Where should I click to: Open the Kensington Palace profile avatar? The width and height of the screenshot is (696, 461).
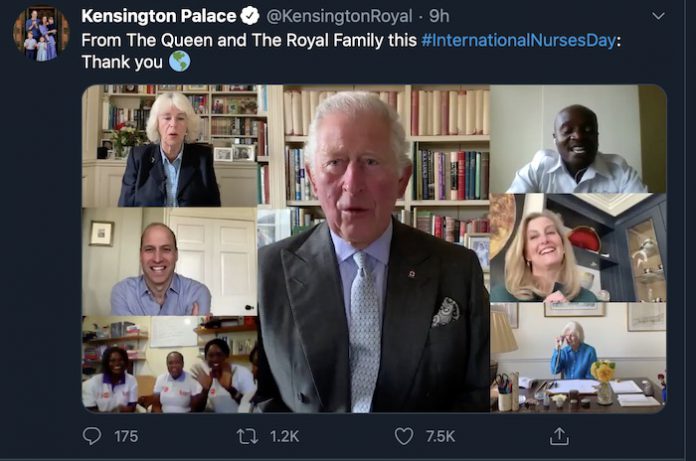pos(41,33)
